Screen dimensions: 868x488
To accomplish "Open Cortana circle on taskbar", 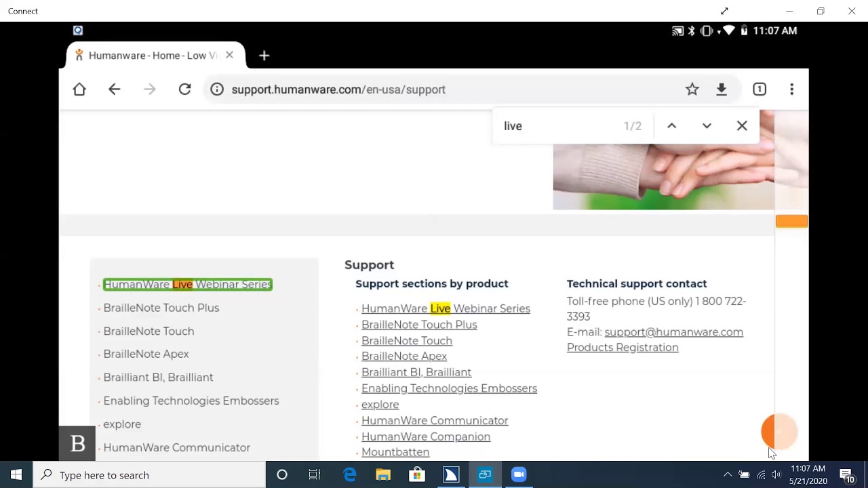I will pos(282,475).
